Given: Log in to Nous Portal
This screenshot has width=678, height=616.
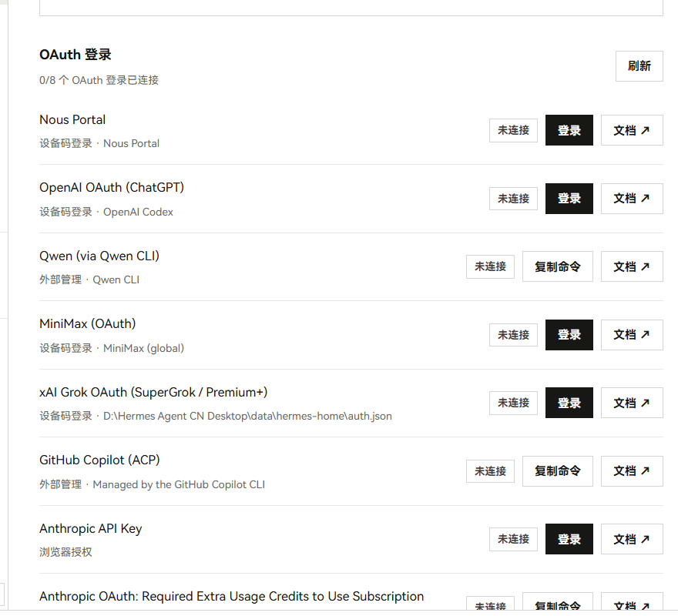Looking at the screenshot, I should (x=569, y=130).
